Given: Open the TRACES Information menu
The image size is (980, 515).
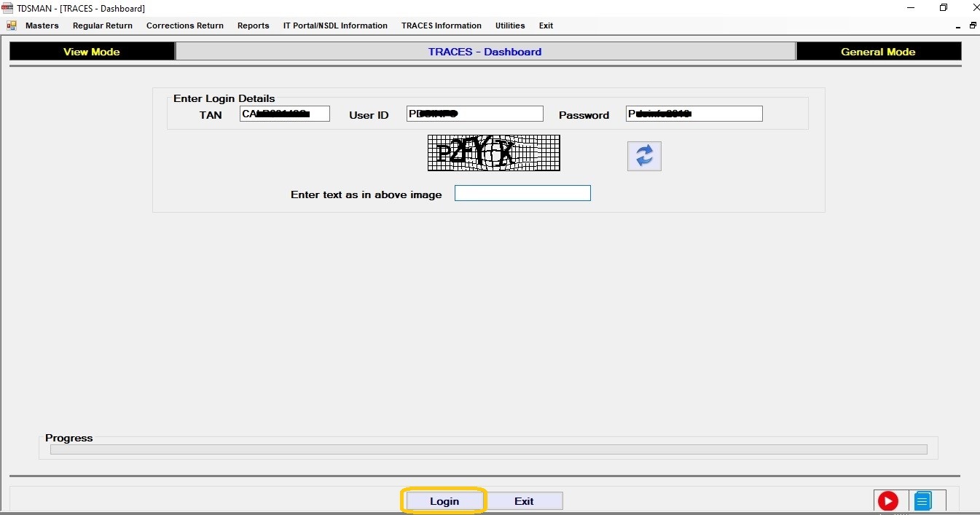Looking at the screenshot, I should [x=441, y=25].
